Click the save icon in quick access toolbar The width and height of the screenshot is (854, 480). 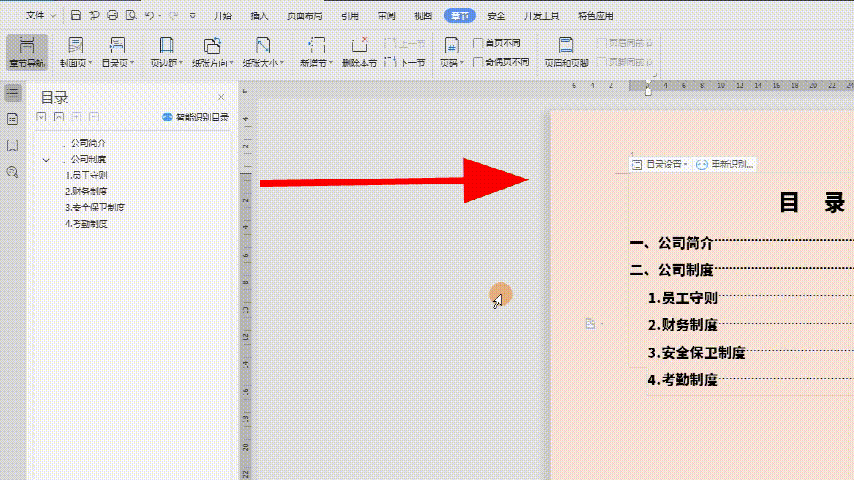(76, 15)
